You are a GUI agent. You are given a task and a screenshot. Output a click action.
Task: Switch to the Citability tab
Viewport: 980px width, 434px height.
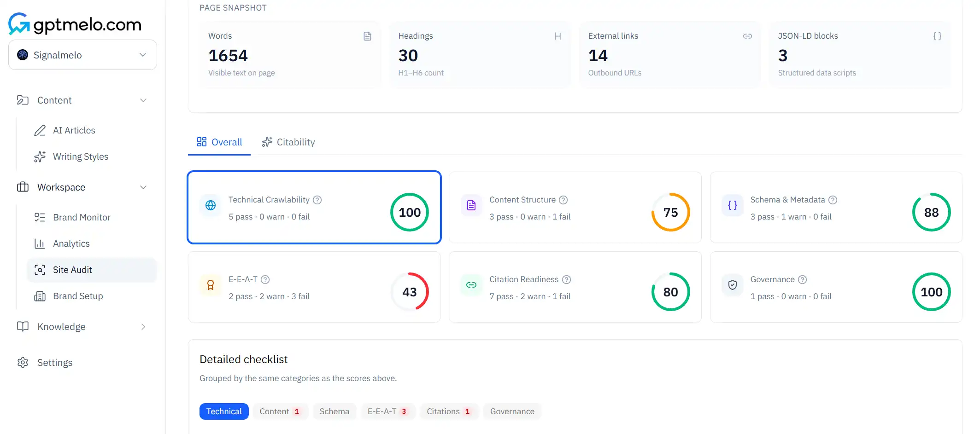coord(288,142)
